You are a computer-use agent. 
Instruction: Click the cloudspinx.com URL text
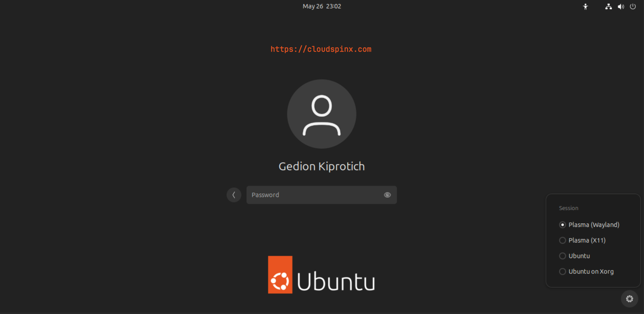coord(321,49)
